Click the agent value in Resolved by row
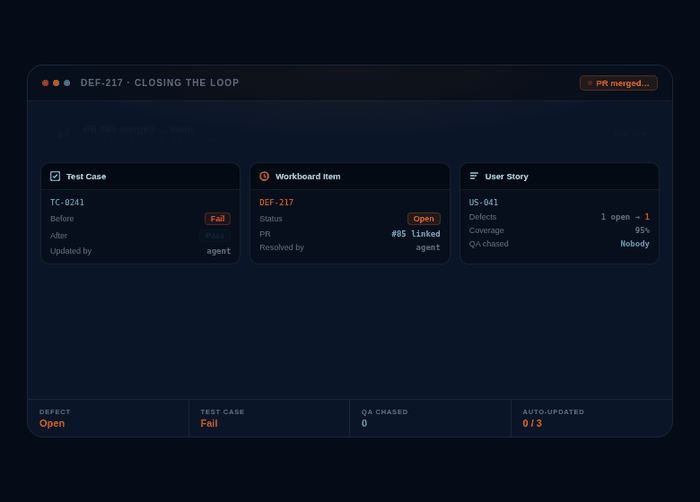This screenshot has height=502, width=700. click(428, 247)
